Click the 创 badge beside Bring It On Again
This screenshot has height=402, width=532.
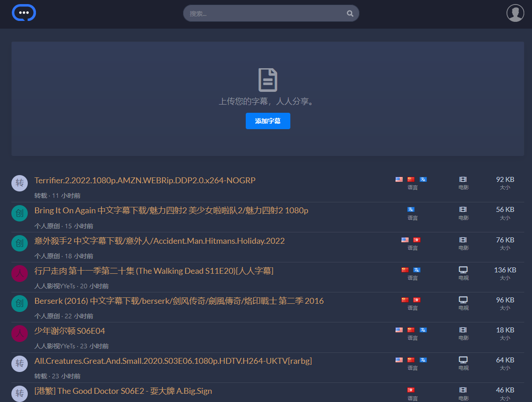20,214
